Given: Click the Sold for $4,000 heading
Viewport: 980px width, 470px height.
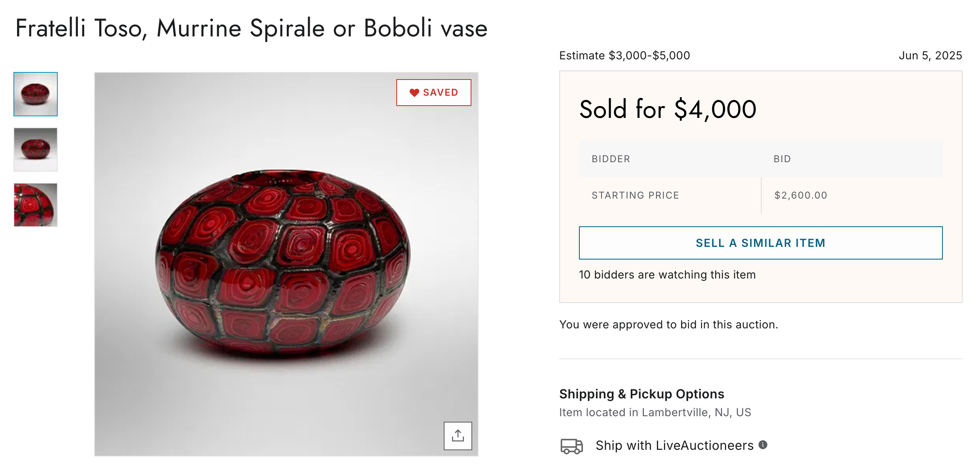Looking at the screenshot, I should click(x=668, y=109).
